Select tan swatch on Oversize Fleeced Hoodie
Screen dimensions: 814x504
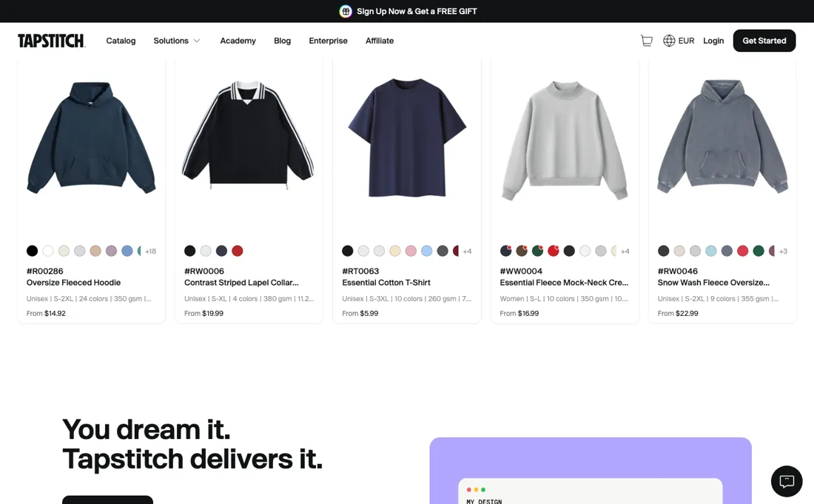tap(95, 251)
